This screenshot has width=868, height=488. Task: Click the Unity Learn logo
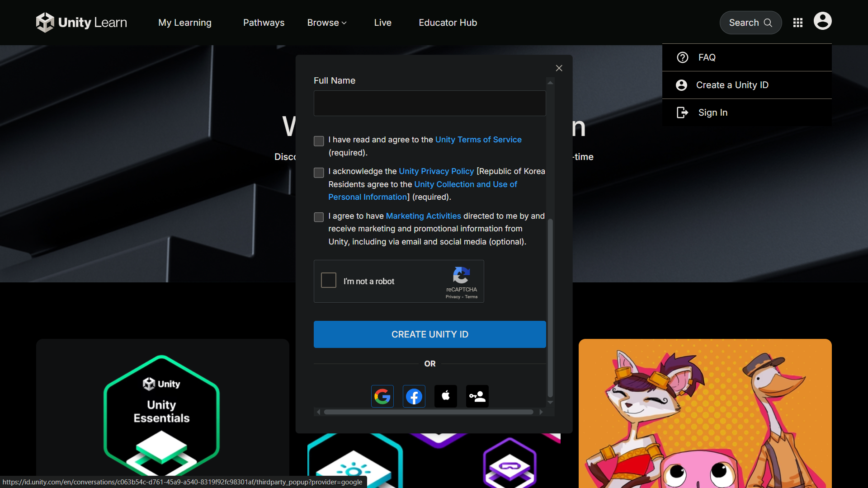click(81, 22)
